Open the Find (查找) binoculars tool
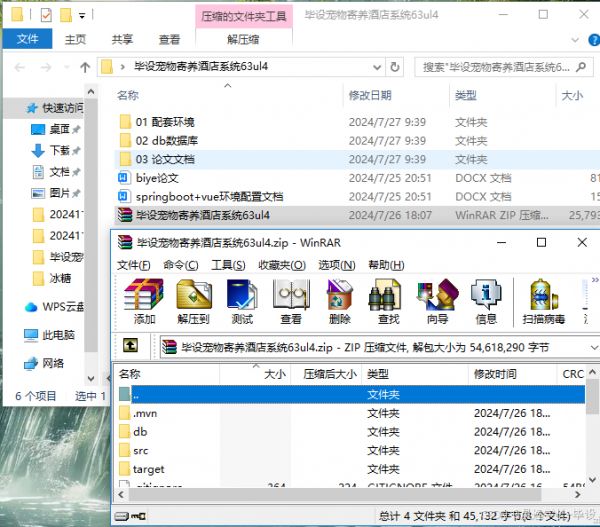Screen dimensions: 600x527 [x=388, y=301]
